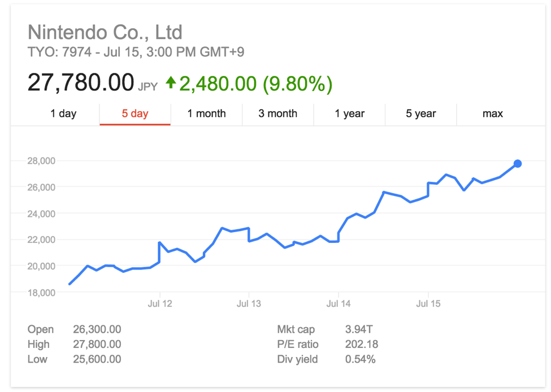
Task: Click the Mkt cap value 3.94T
Action: [359, 329]
